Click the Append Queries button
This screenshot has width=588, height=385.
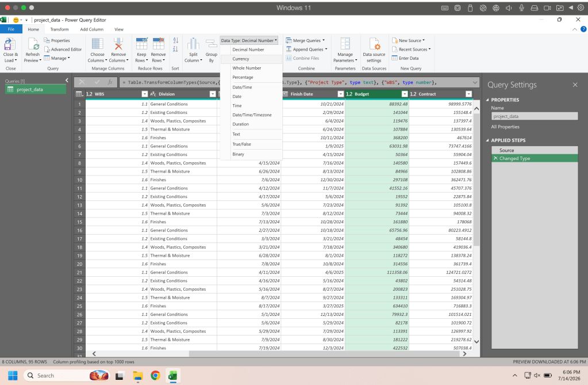click(306, 49)
